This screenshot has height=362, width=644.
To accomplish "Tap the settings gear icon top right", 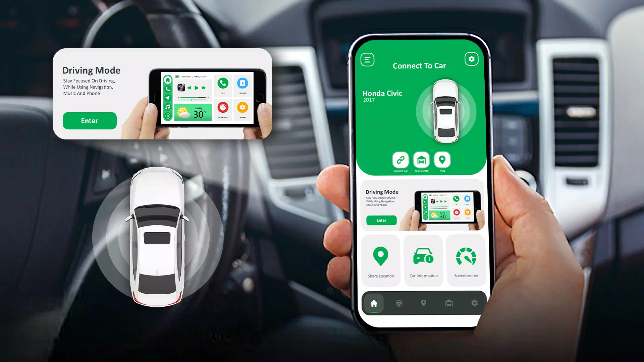I will coord(471,59).
